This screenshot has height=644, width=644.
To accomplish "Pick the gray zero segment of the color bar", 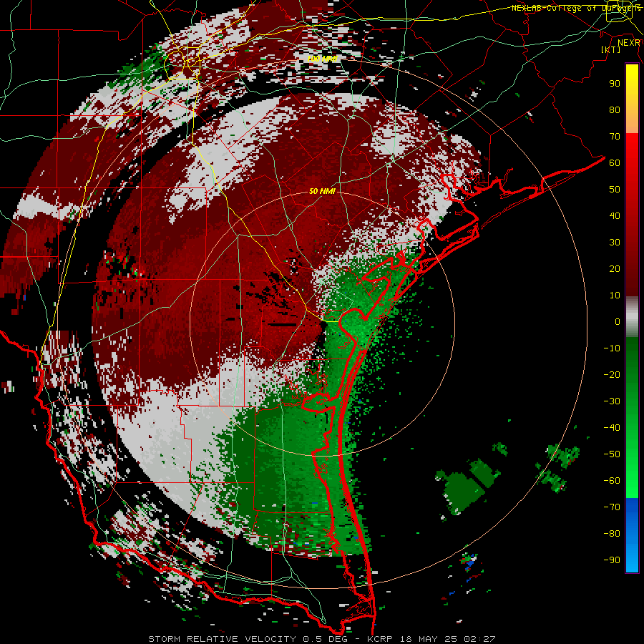I will (632, 317).
